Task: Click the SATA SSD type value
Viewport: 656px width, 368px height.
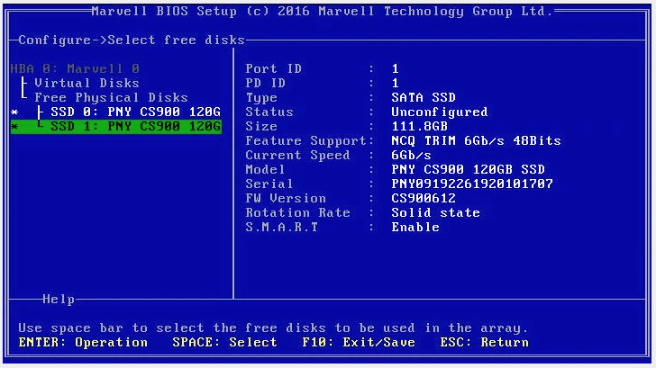Action: pyautogui.click(x=423, y=97)
